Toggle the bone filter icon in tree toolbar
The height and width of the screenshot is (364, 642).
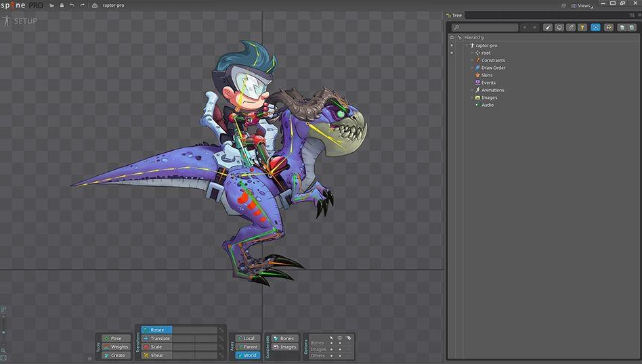click(x=547, y=28)
